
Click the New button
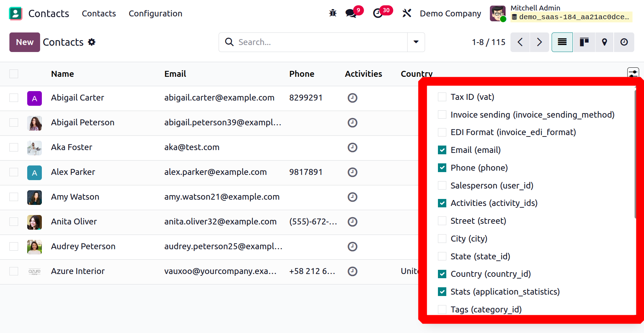pos(25,42)
